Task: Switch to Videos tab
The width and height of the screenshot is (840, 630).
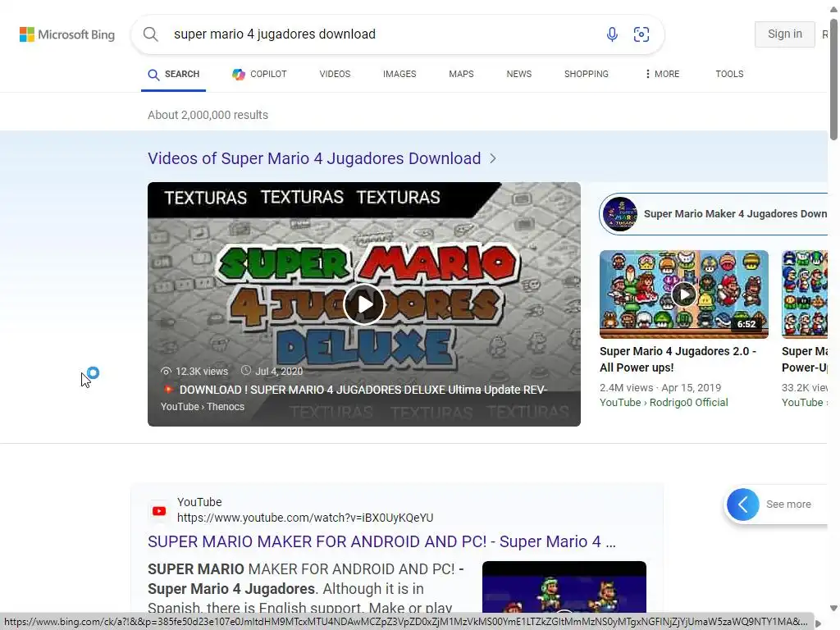Action: [x=335, y=74]
